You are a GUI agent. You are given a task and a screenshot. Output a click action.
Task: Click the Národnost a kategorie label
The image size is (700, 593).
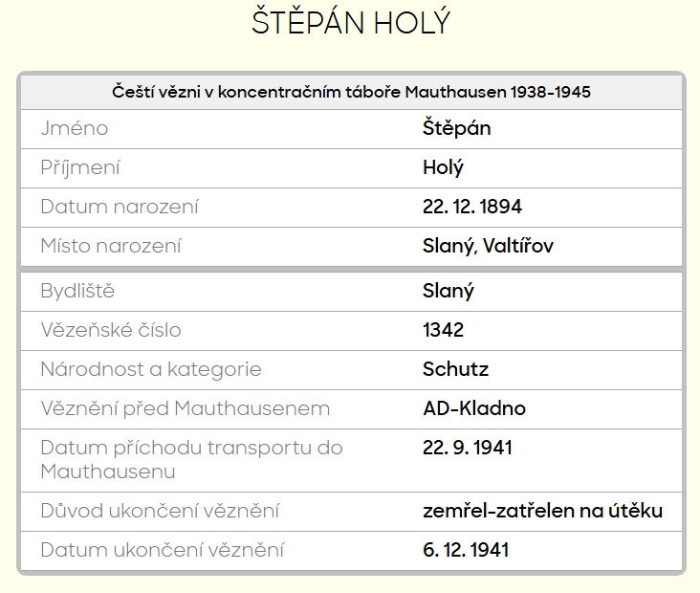click(x=151, y=369)
